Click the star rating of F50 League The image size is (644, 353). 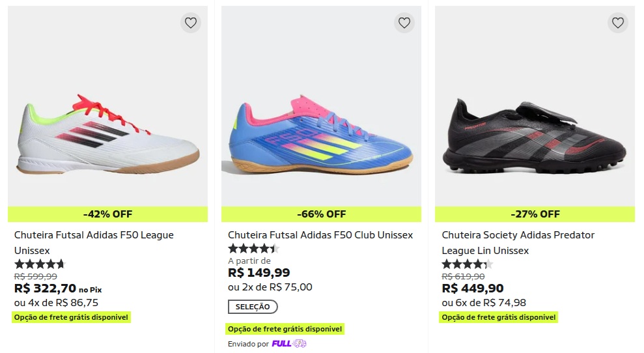[40, 264]
